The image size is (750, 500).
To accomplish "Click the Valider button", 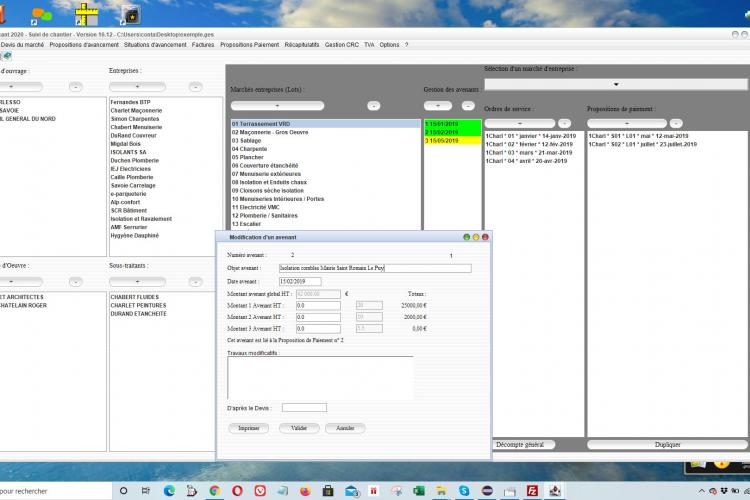I will [x=299, y=428].
